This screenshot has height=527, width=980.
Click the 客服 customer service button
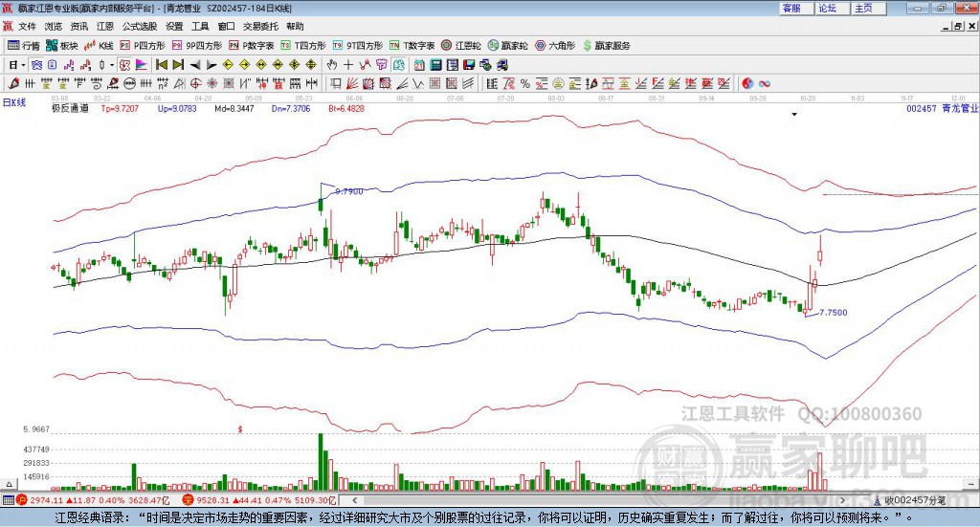tap(796, 8)
